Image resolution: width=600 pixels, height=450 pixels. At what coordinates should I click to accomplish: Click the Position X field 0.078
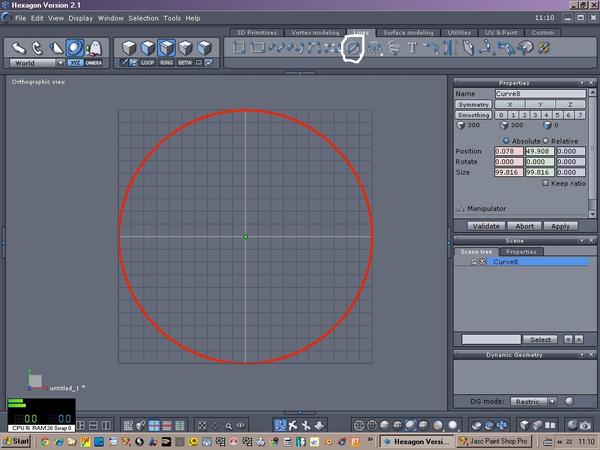click(x=509, y=151)
